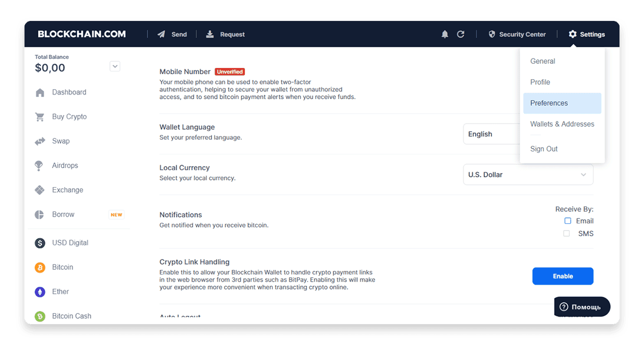Click the Exchange diamond icon
This screenshot has height=345, width=644.
click(x=40, y=190)
